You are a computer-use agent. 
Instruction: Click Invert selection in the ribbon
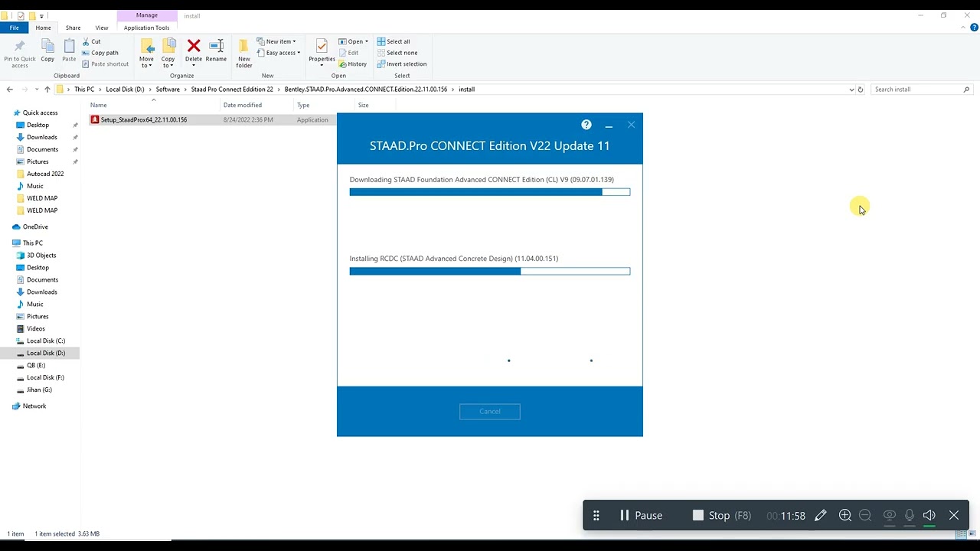(402, 64)
